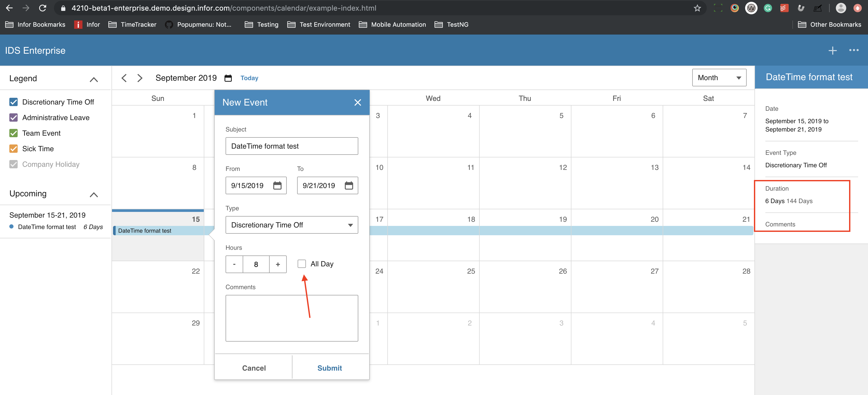Click plus icon in IDS header
The height and width of the screenshot is (395, 868).
click(832, 51)
